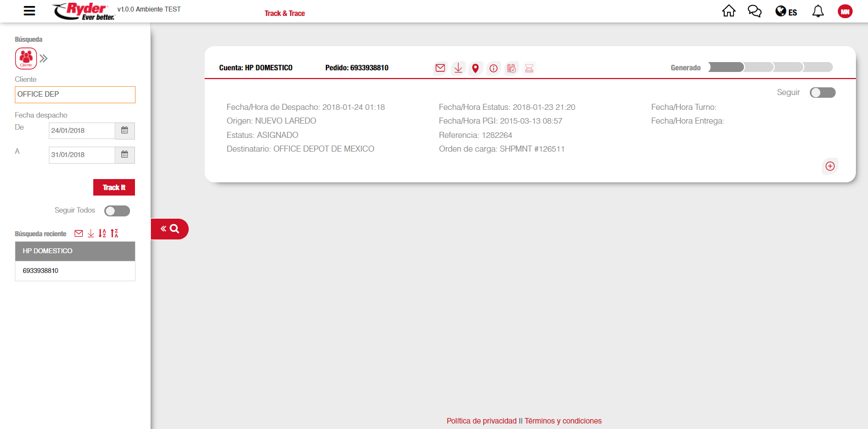Show the order location map pin

point(476,68)
